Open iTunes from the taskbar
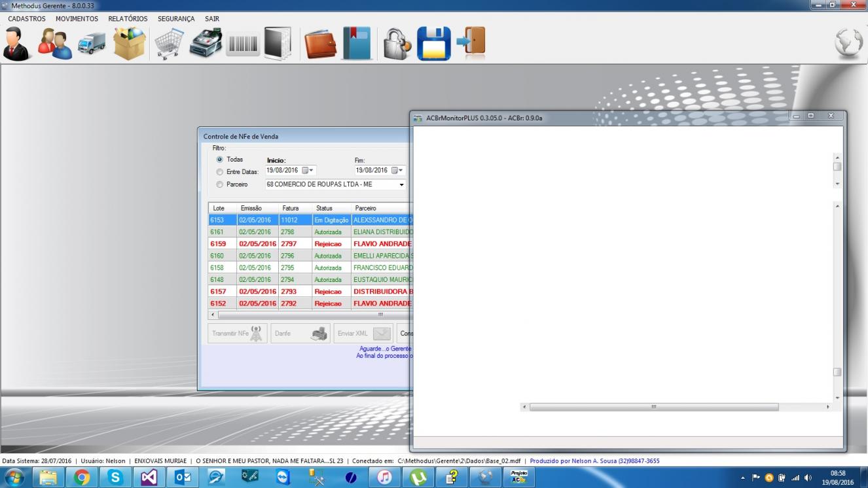Viewport: 868px width, 488px height. tap(384, 478)
